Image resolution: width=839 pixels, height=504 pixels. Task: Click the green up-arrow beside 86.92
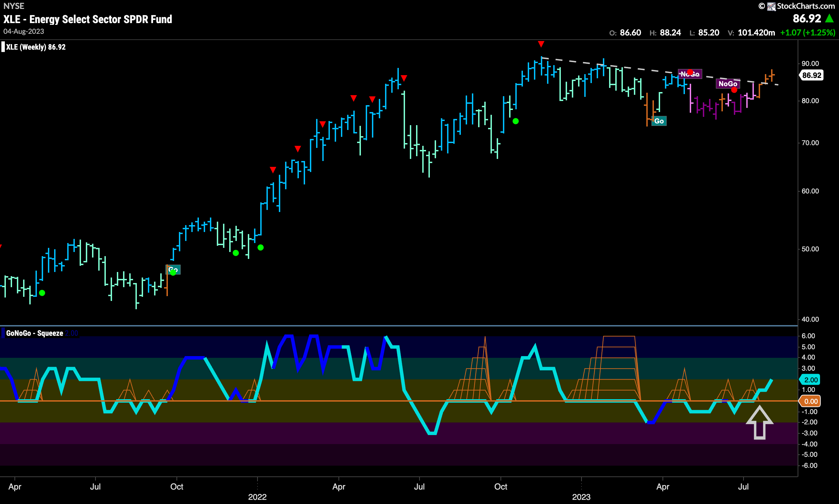(830, 18)
